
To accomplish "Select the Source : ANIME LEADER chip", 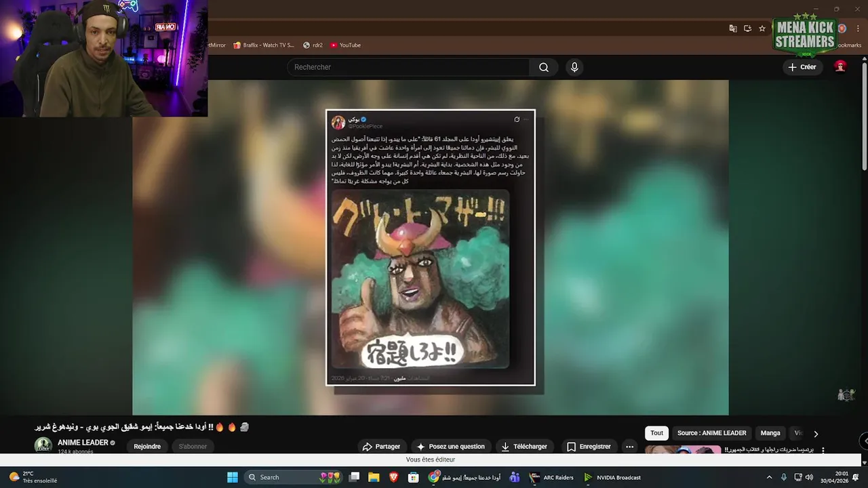I will tap(711, 433).
